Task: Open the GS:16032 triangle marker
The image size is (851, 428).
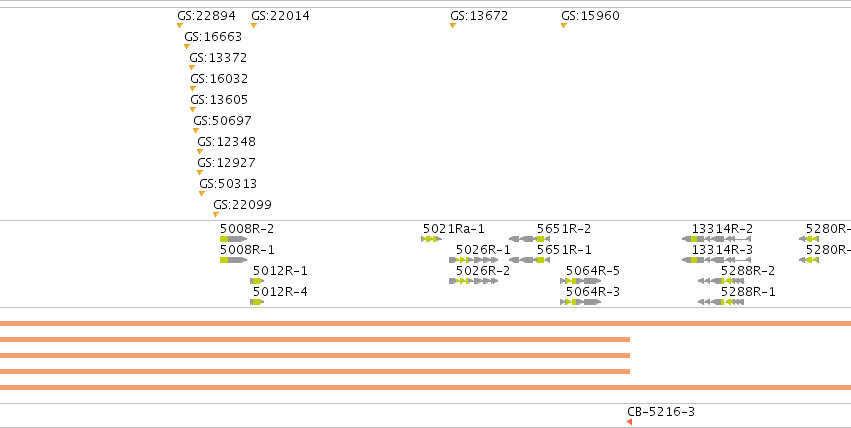Action: (193, 88)
